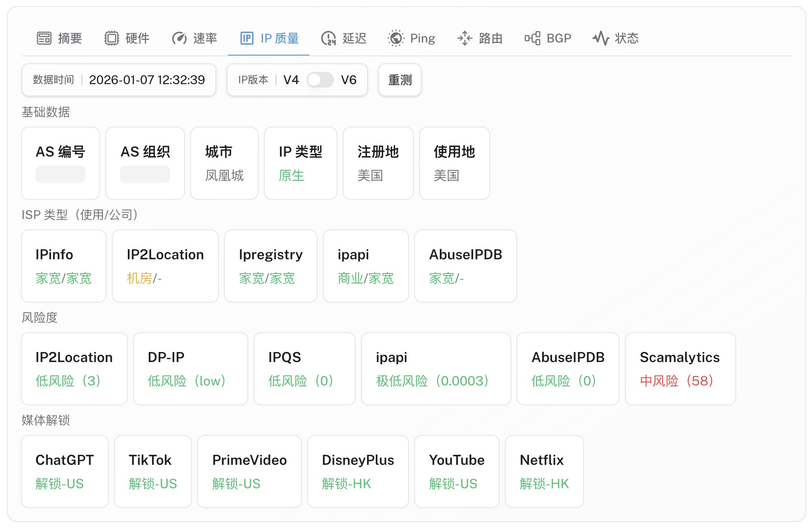This screenshot has width=812, height=529.
Task: Click the 状态 status pulse icon
Action: tap(601, 39)
